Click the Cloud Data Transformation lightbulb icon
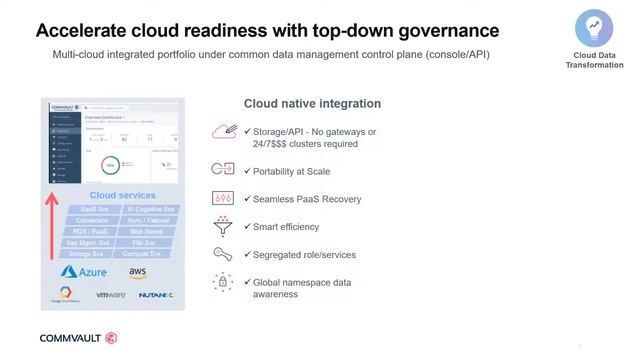The width and height of the screenshot is (640, 360). (x=594, y=28)
